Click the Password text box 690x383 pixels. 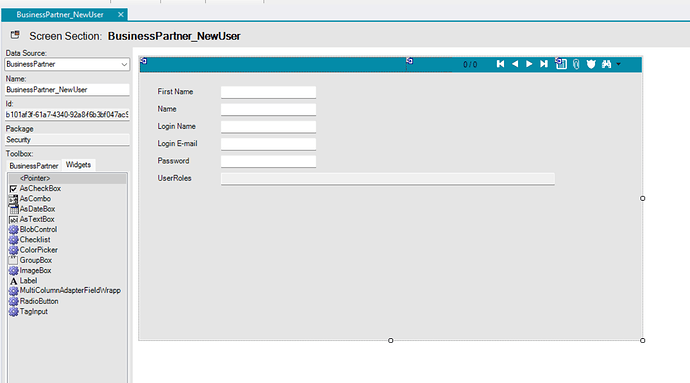click(x=268, y=161)
